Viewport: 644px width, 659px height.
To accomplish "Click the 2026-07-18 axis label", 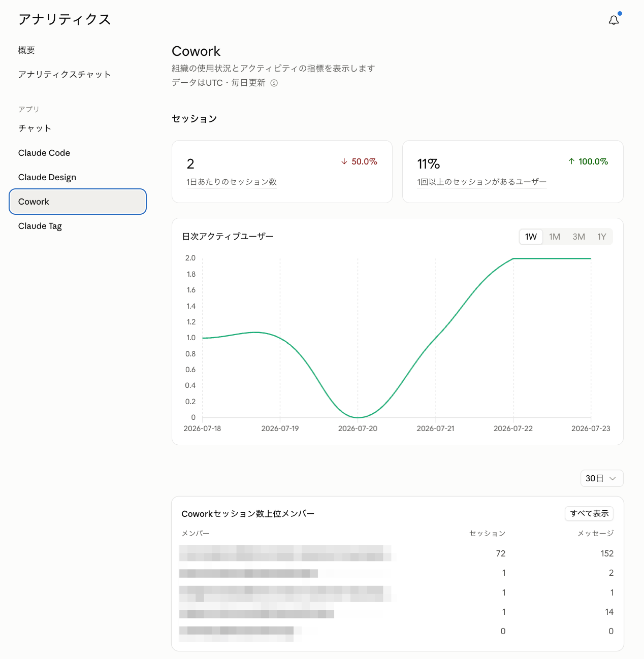I will [x=202, y=429].
